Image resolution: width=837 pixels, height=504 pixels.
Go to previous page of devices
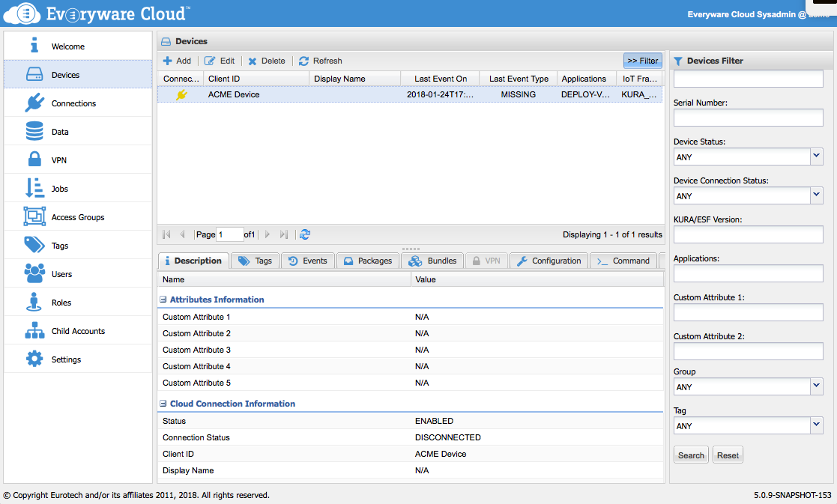pyautogui.click(x=182, y=234)
